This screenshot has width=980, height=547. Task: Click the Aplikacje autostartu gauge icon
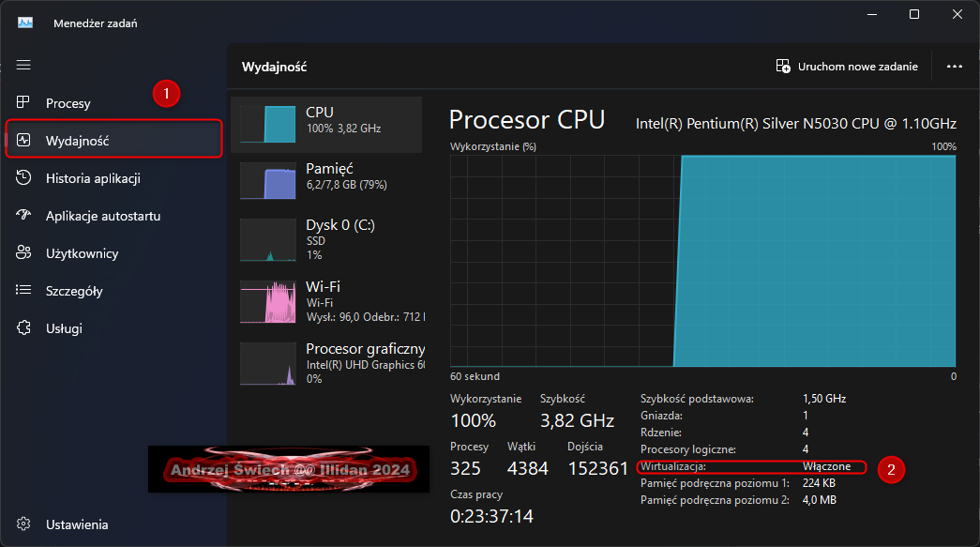[23, 215]
